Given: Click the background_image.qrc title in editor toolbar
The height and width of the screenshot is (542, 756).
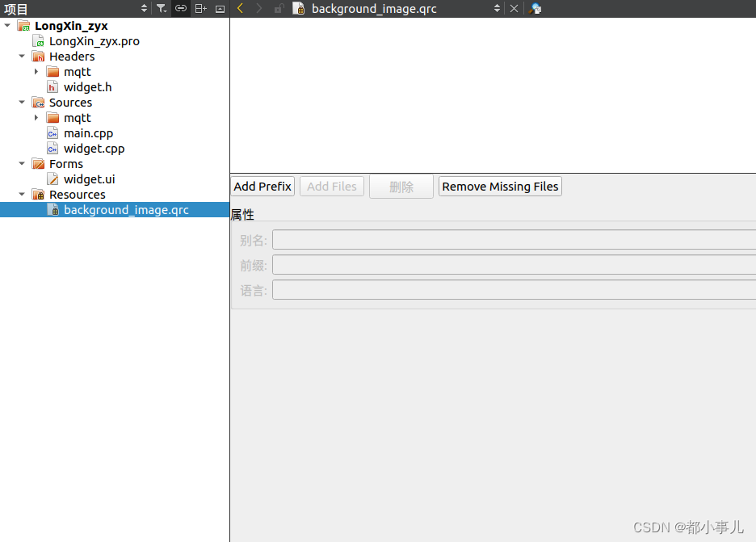Looking at the screenshot, I should point(374,9).
